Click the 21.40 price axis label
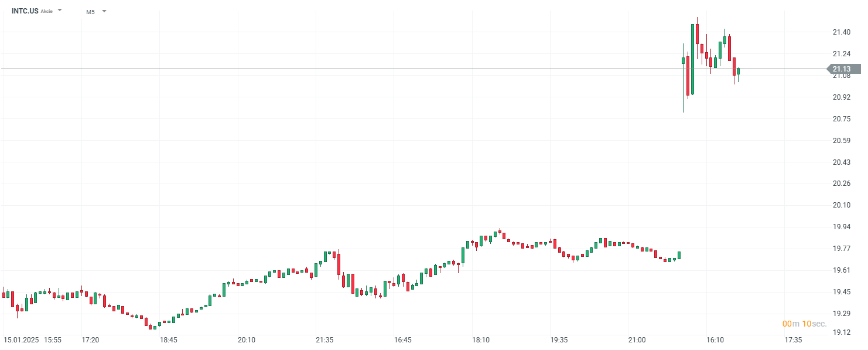This screenshot has width=868, height=350. click(841, 32)
